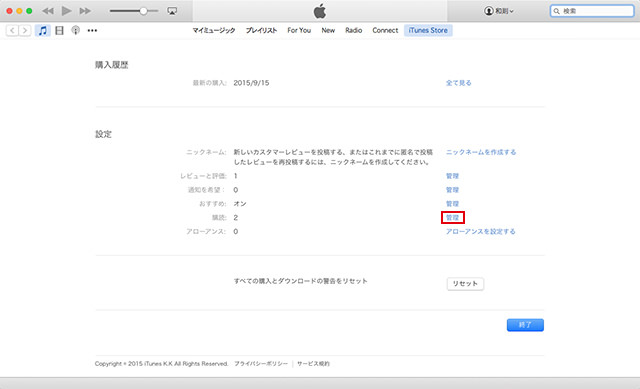Open the AirPlay output icon
The image size is (640, 389).
tap(172, 11)
